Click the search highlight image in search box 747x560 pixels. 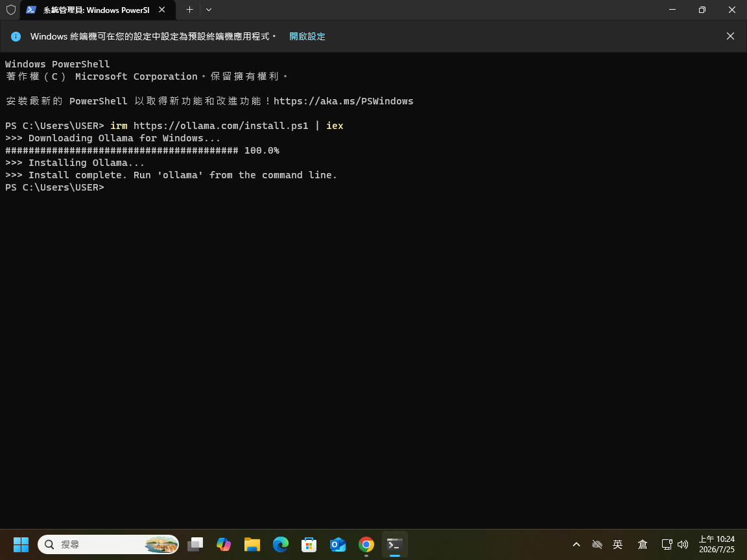161,544
